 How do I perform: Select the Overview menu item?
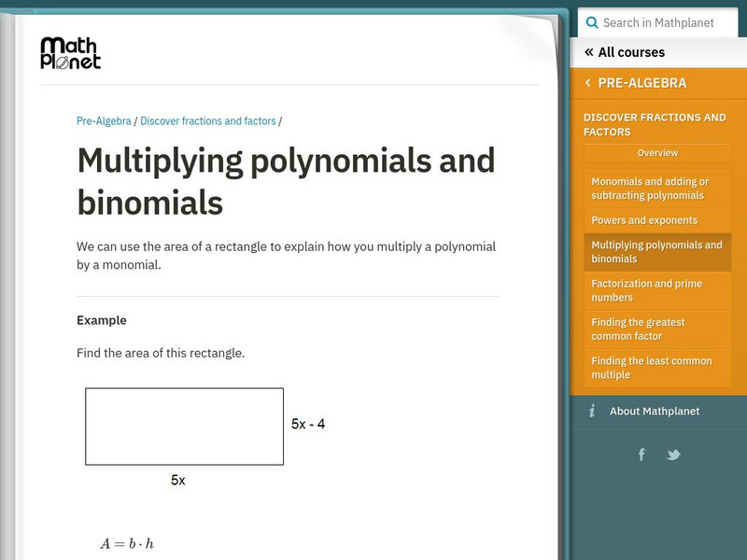[657, 153]
